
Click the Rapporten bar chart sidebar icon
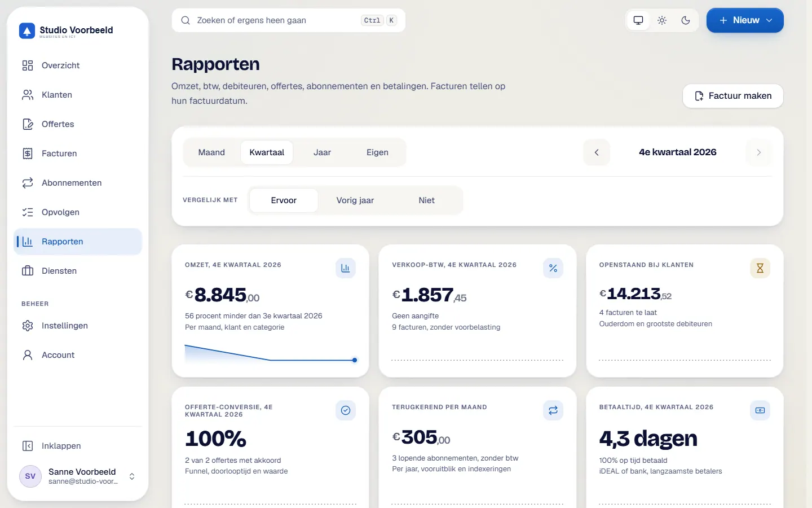28,242
